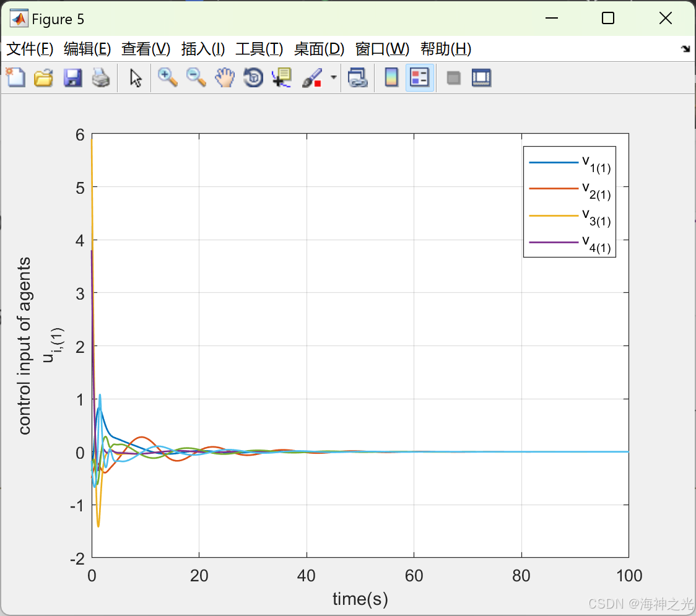Click the yellow curve's negative peak
The image size is (696, 616).
click(98, 526)
